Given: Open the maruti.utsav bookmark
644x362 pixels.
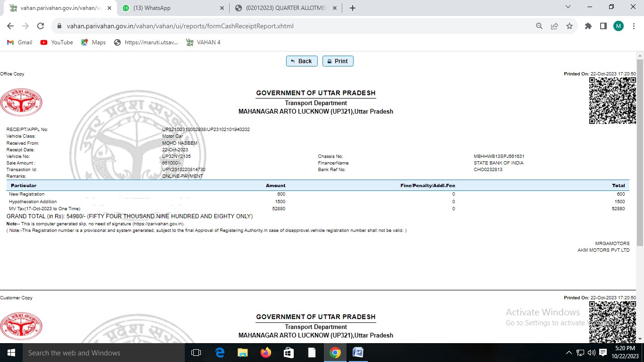Looking at the screenshot, I should [146, 42].
